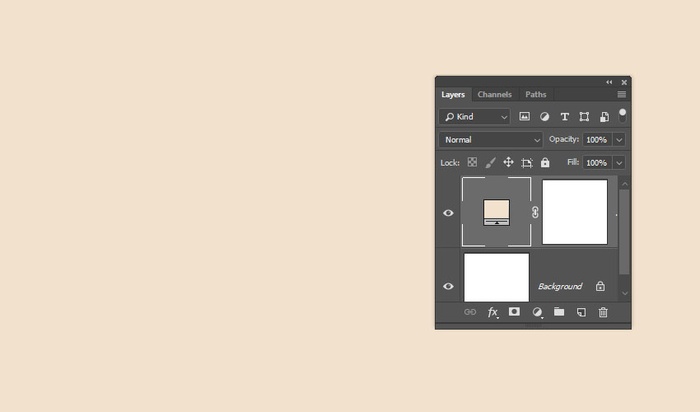
Task: Select the Background layer name
Action: (560, 286)
